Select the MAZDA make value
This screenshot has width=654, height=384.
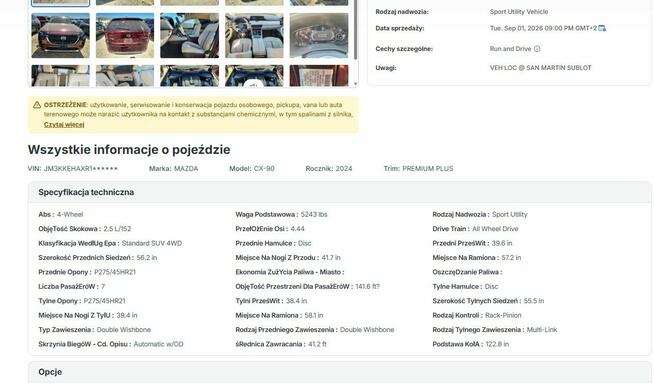186,169
